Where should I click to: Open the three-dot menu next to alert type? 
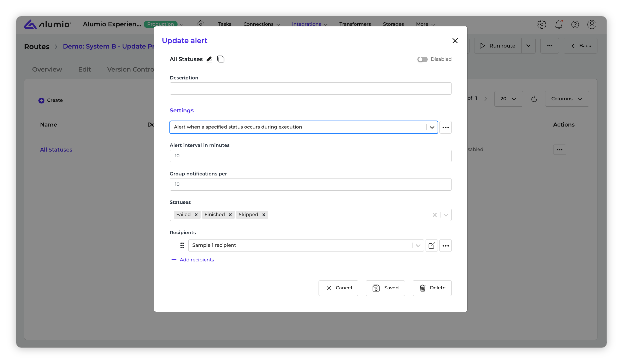point(446,127)
